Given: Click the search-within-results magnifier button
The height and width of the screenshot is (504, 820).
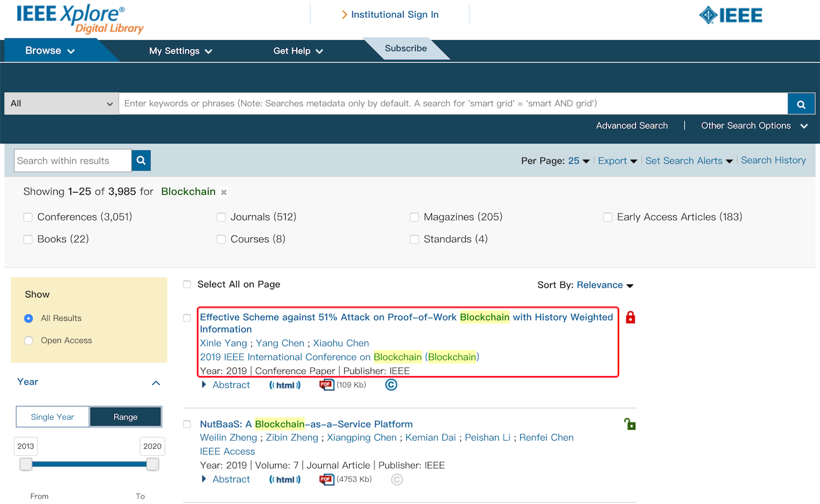Looking at the screenshot, I should 141,161.
